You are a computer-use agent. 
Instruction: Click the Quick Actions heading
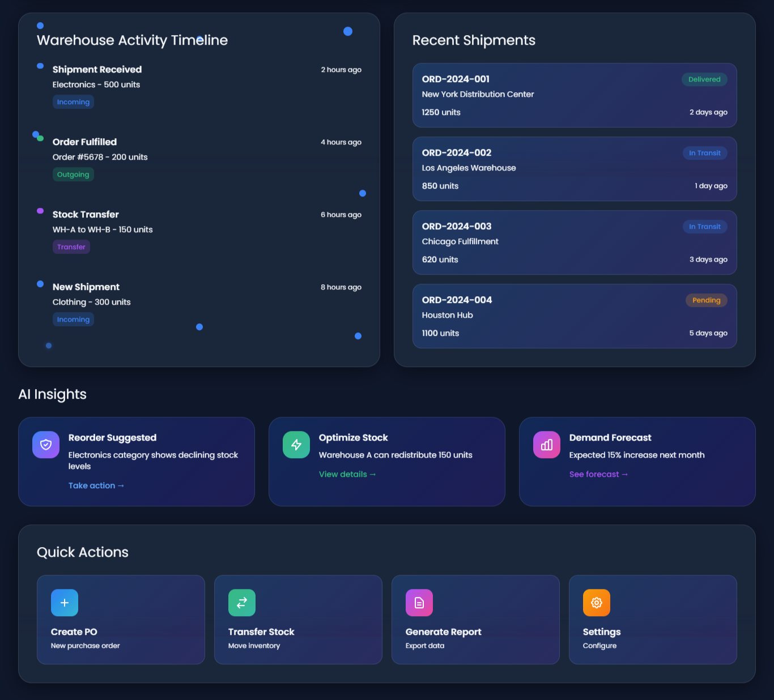pyautogui.click(x=83, y=552)
